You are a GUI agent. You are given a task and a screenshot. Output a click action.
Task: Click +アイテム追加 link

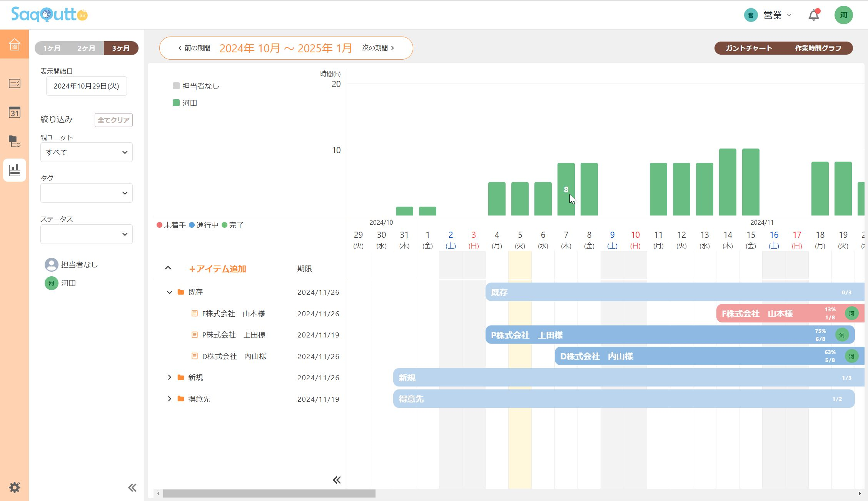tap(217, 269)
